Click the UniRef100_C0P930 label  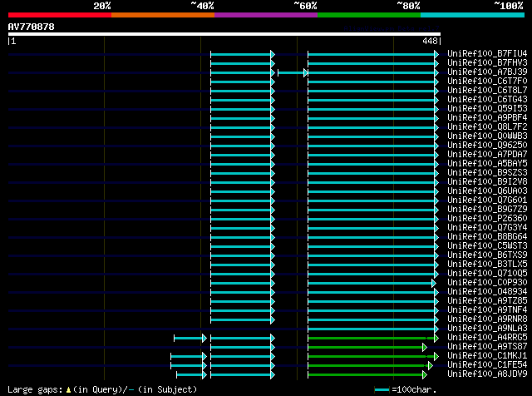pos(487,283)
